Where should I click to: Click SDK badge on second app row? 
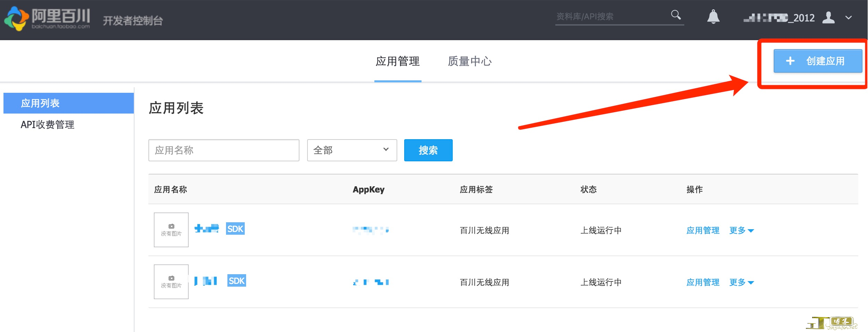(236, 281)
